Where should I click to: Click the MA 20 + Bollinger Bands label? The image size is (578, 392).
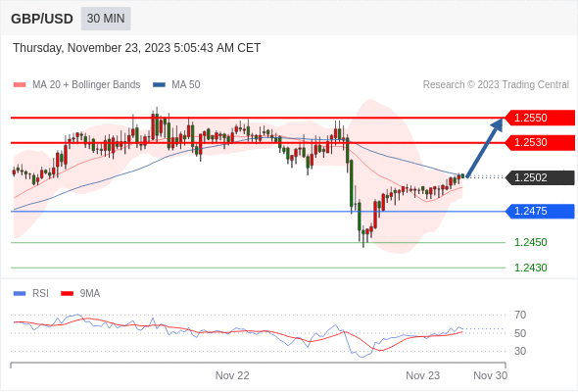coord(86,85)
